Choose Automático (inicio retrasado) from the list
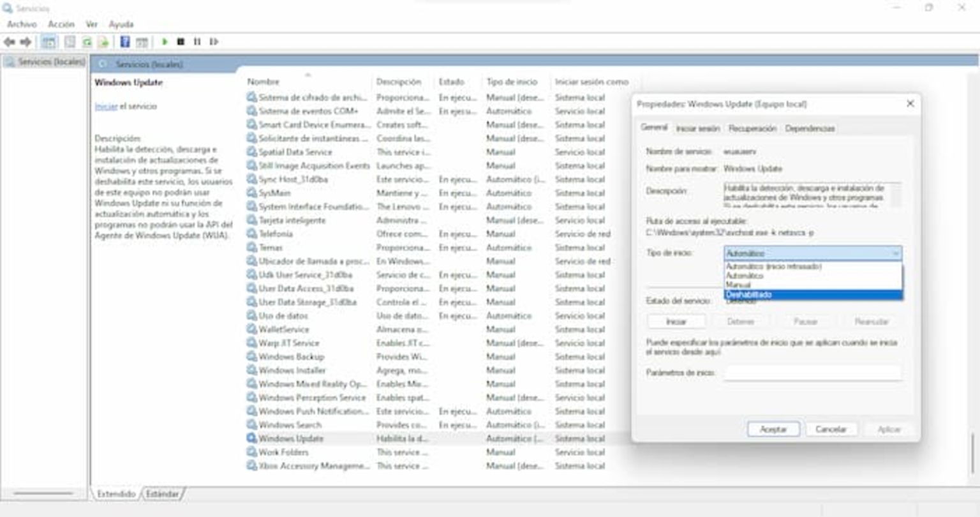 tap(813, 267)
